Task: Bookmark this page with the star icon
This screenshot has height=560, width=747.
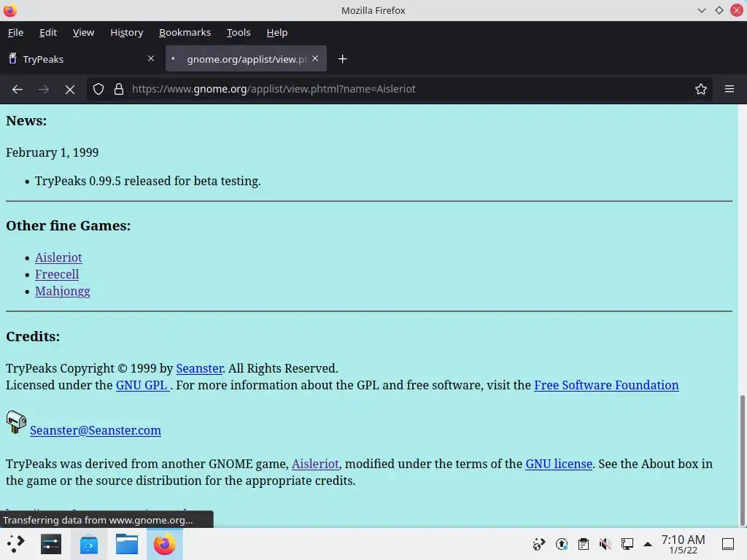Action: [x=701, y=89]
